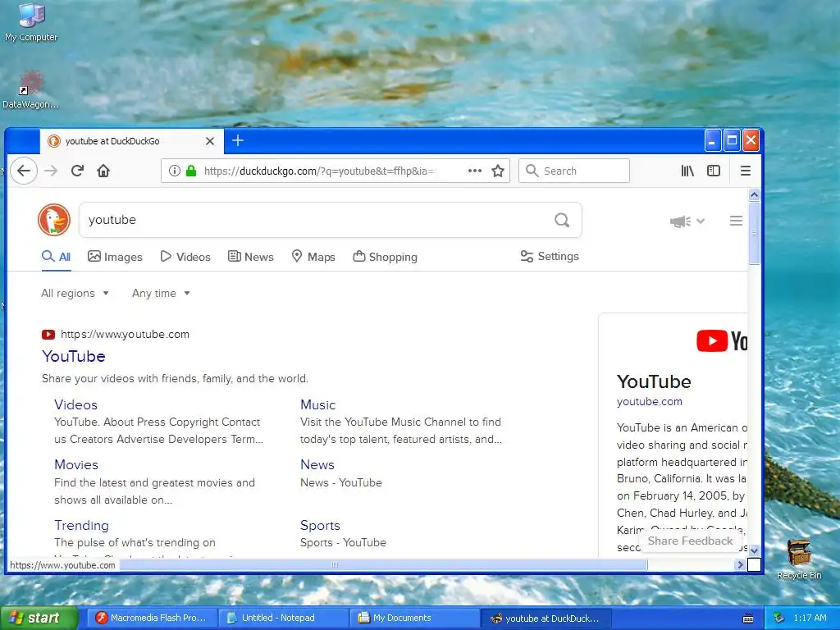Switch to My Documents taskbar item
Viewport: 840px width, 630px height.
coord(414,618)
